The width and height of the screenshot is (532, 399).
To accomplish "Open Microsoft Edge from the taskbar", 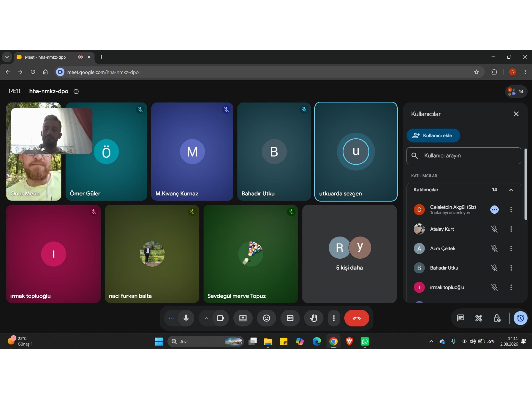I will click(x=317, y=341).
